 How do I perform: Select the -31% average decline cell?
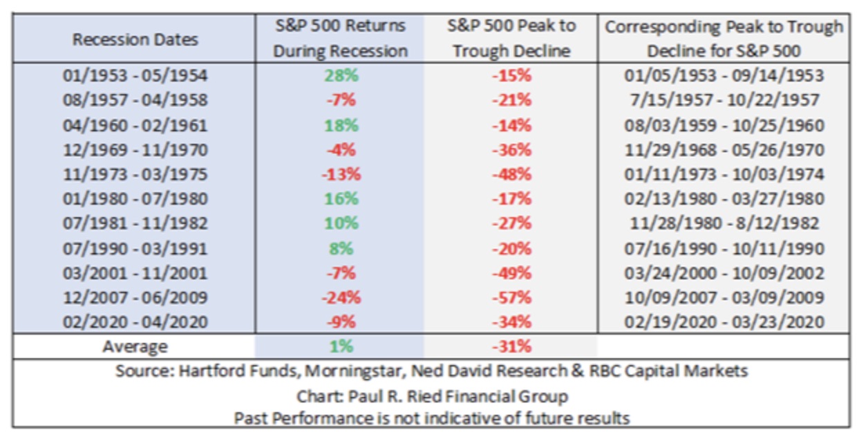(x=511, y=346)
